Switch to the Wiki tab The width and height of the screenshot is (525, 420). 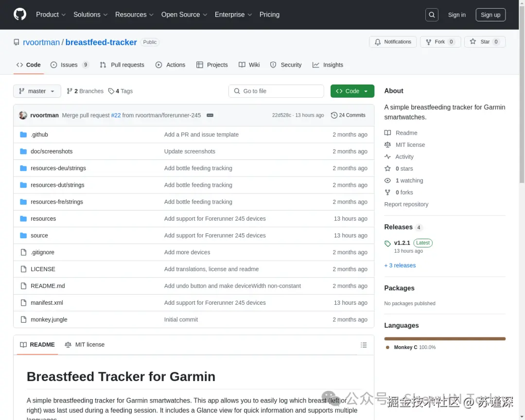pyautogui.click(x=249, y=65)
